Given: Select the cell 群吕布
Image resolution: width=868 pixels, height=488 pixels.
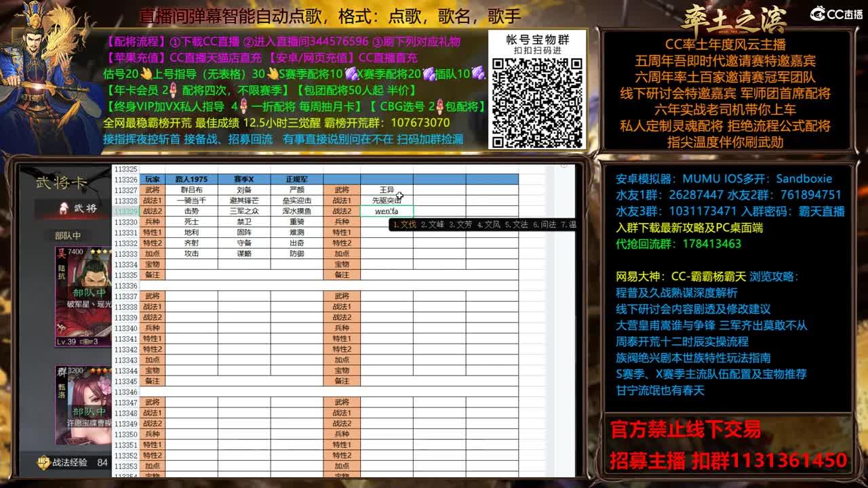Looking at the screenshot, I should (x=191, y=190).
